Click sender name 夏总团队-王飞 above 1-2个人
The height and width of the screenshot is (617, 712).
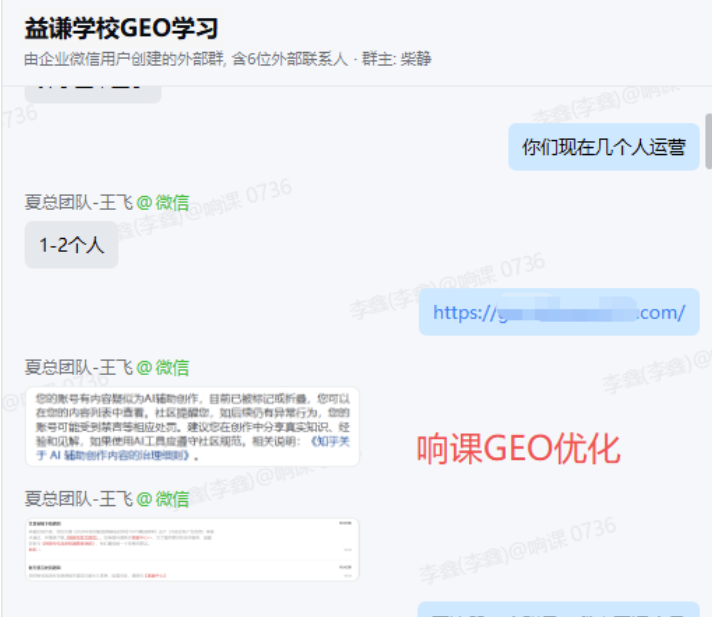tap(79, 202)
